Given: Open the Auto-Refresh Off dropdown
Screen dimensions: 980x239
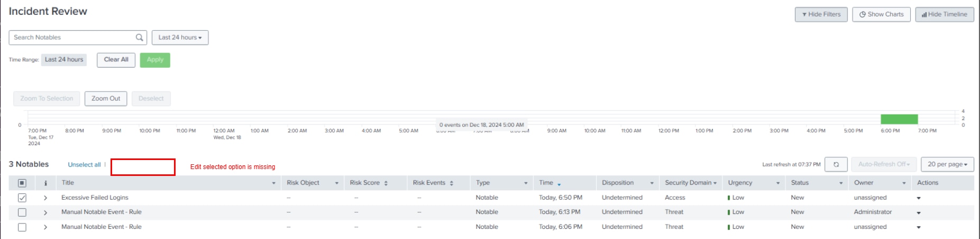Looking at the screenshot, I should (x=884, y=164).
